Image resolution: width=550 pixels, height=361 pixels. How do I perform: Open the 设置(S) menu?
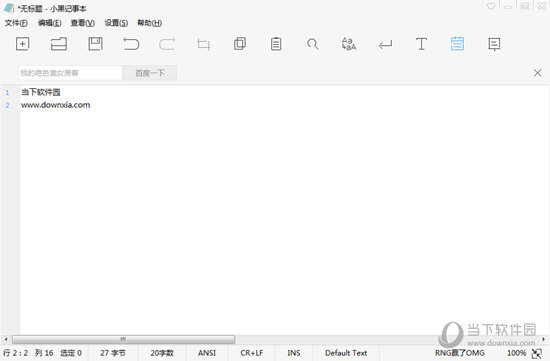pos(116,23)
